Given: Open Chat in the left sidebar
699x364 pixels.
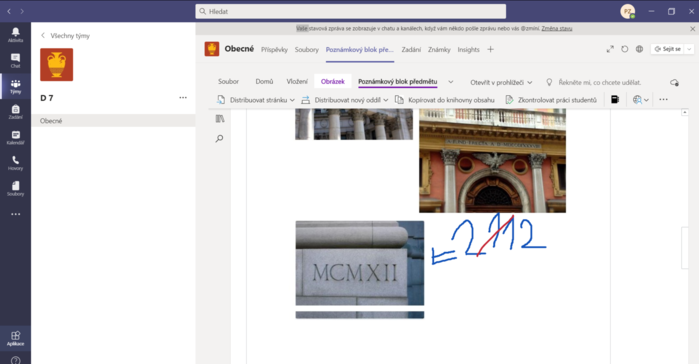Looking at the screenshot, I should (x=15, y=60).
